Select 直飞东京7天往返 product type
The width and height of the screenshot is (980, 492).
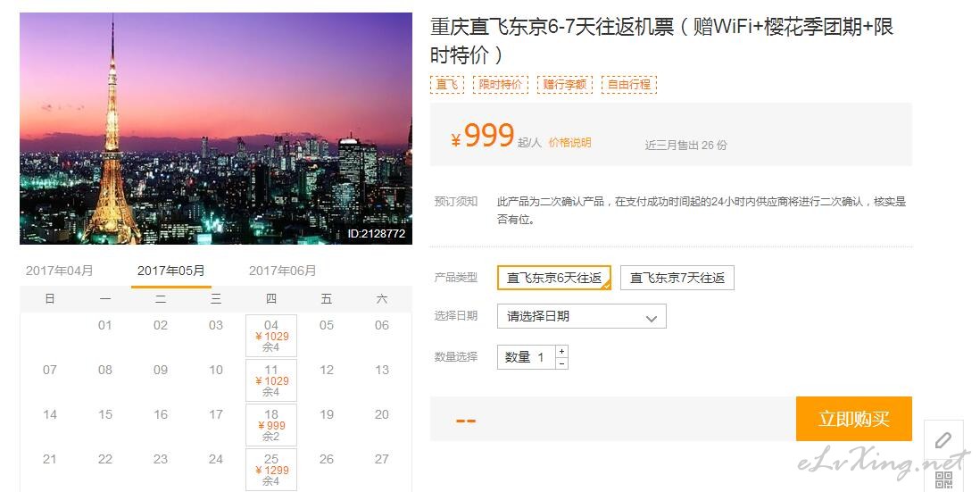click(677, 278)
